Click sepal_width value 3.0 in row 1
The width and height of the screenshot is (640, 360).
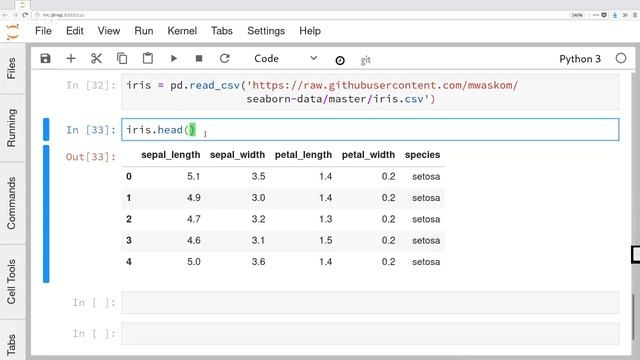(x=258, y=198)
